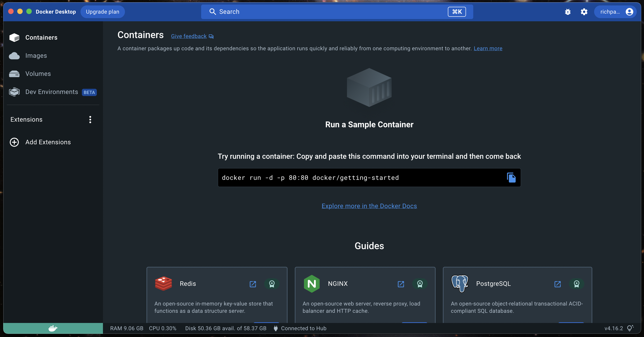Open the Give feedback link
644x337 pixels.
[189, 36]
